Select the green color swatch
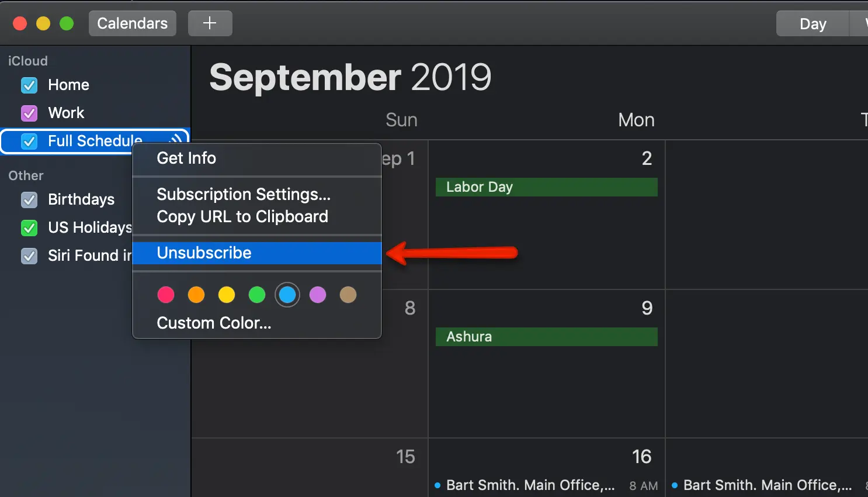Viewport: 868px width, 497px height. point(257,295)
